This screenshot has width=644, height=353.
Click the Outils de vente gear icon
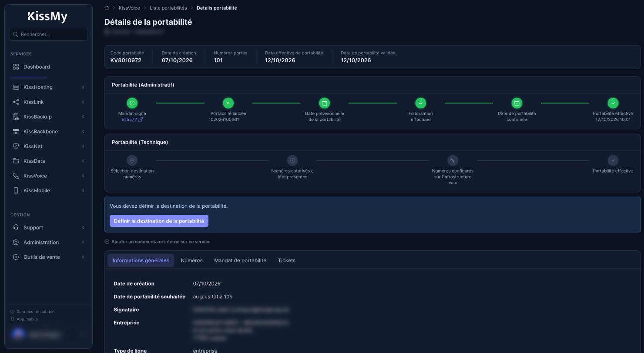click(x=16, y=257)
